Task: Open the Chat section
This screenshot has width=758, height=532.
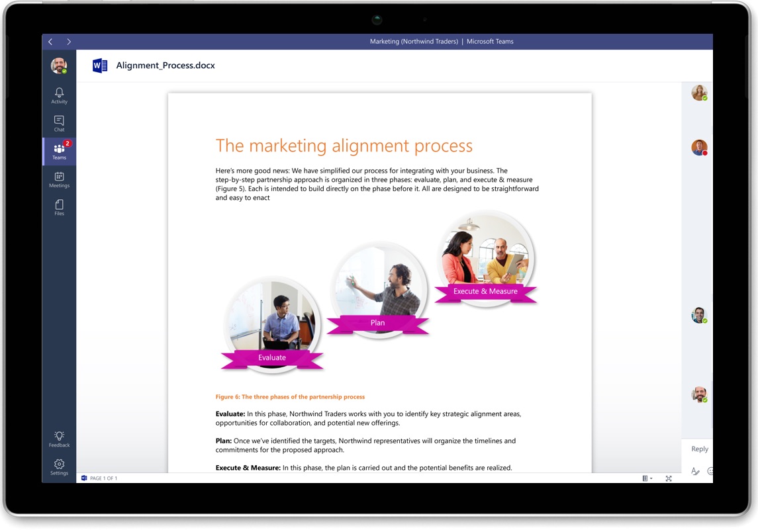Action: [x=59, y=124]
